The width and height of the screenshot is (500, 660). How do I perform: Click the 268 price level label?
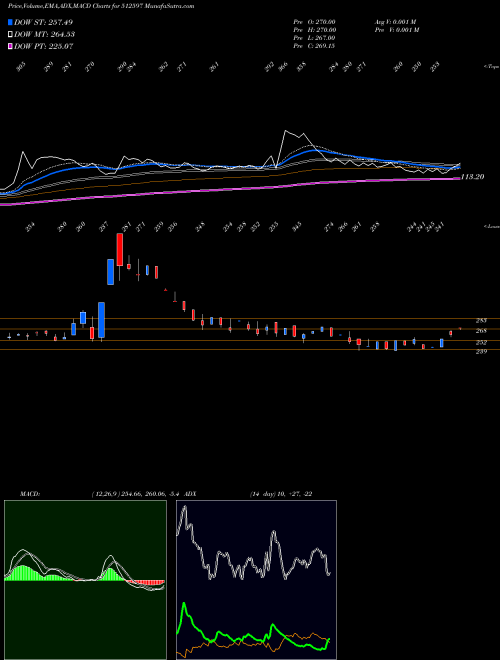[481, 331]
